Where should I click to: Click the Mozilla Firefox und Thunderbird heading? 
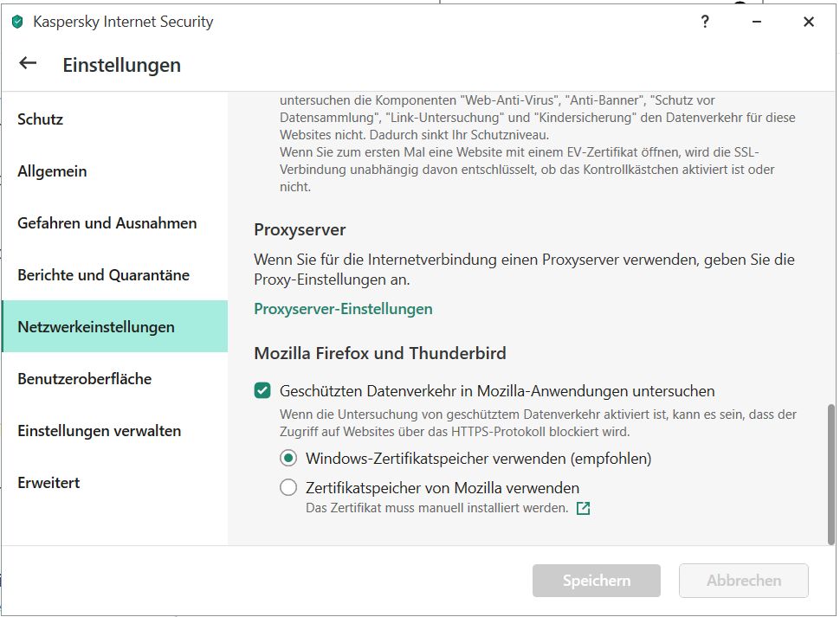click(x=380, y=353)
